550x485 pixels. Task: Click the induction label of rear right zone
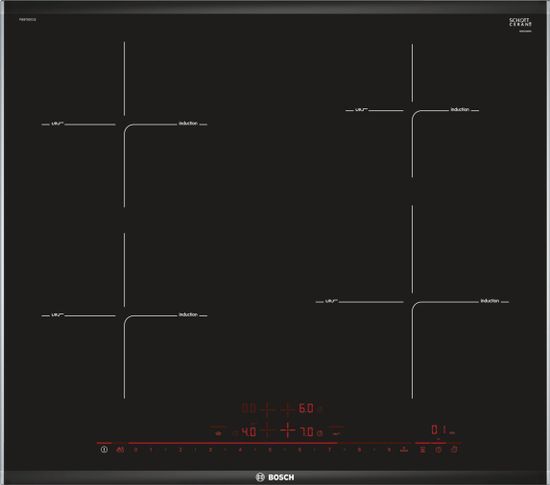(460, 109)
